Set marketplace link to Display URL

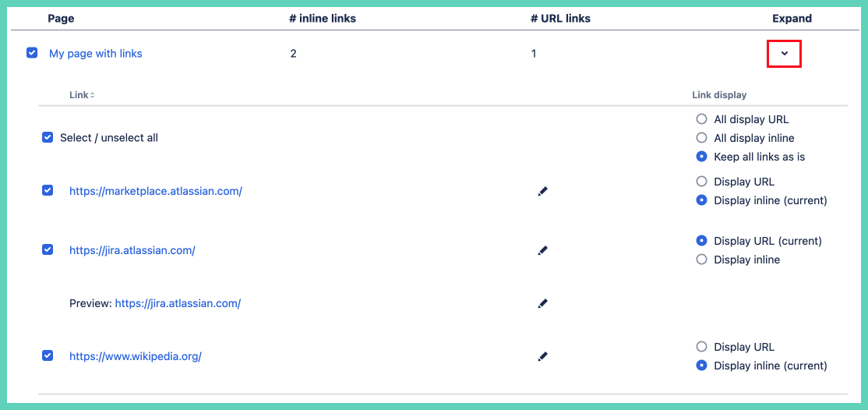pos(701,182)
